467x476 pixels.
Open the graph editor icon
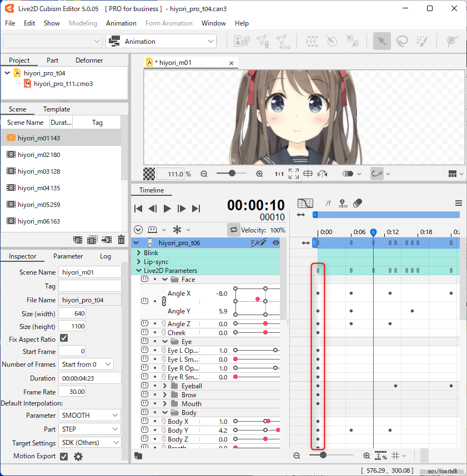(x=305, y=203)
